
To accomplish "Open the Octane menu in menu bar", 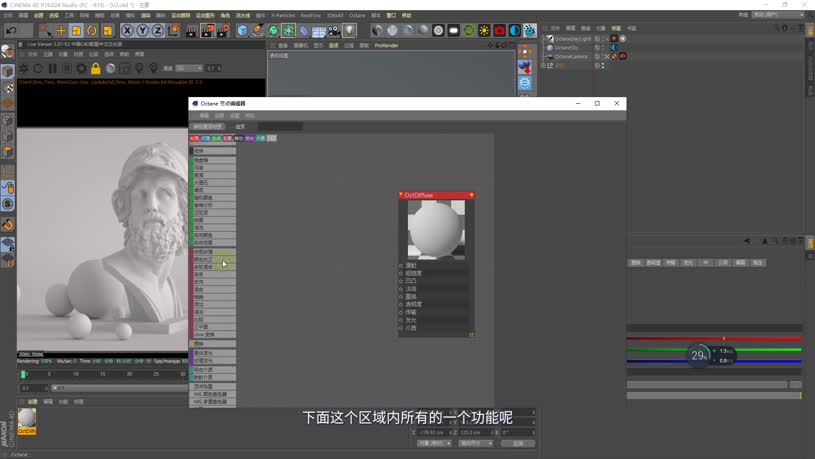I will point(357,16).
